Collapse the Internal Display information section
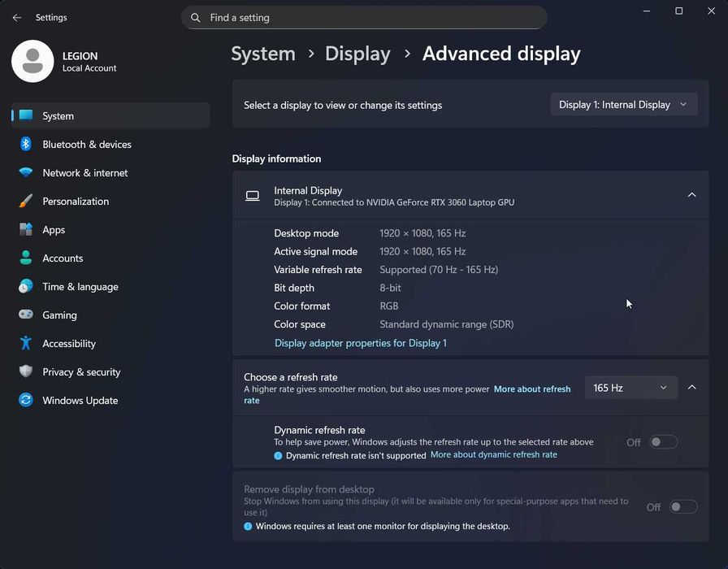Image resolution: width=728 pixels, height=569 pixels. coord(691,195)
